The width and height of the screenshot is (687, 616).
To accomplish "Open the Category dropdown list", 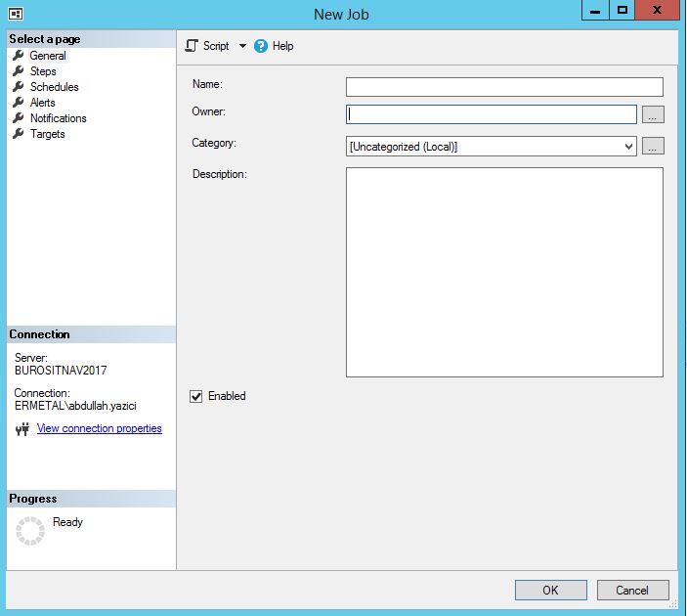I will 628,147.
